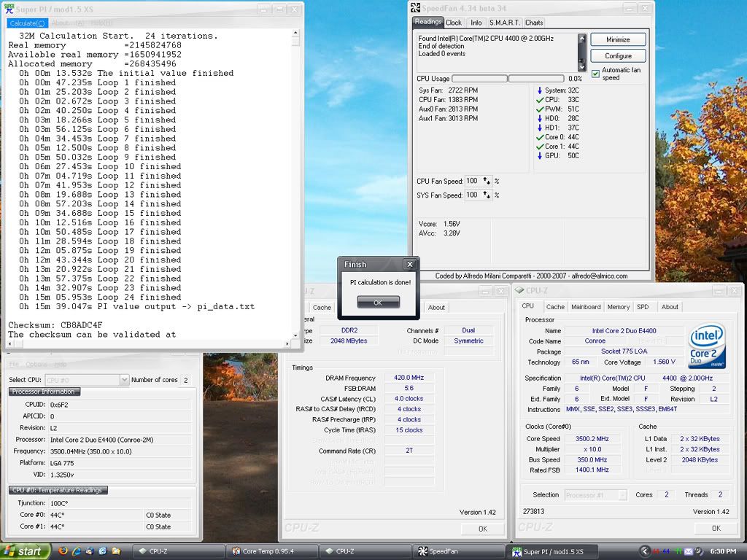The height and width of the screenshot is (560, 747).
Task: Switch to SpeedFan taskbar button
Action: click(x=457, y=551)
